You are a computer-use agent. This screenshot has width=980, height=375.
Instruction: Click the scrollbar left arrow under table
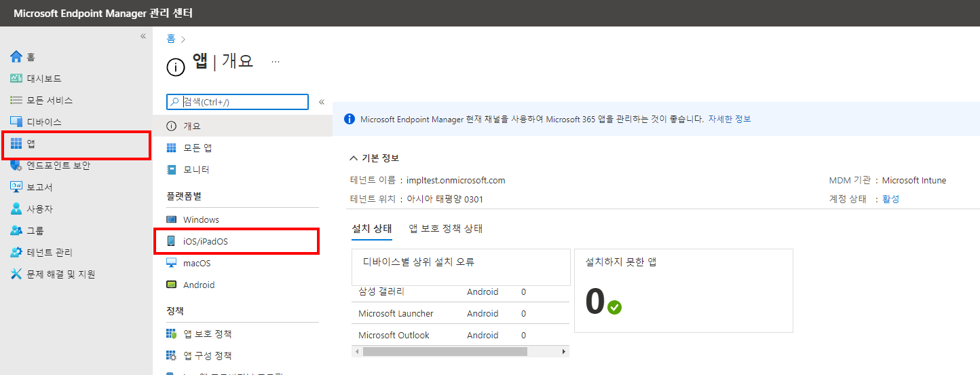click(x=356, y=351)
